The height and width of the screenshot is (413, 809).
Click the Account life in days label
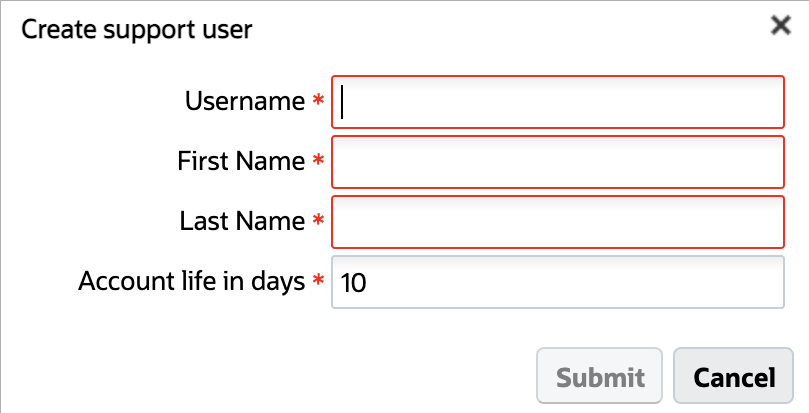(x=191, y=282)
